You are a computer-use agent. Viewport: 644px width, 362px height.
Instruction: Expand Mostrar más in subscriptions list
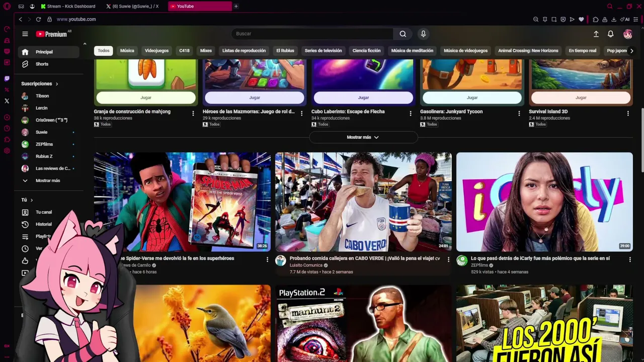pyautogui.click(x=48, y=180)
